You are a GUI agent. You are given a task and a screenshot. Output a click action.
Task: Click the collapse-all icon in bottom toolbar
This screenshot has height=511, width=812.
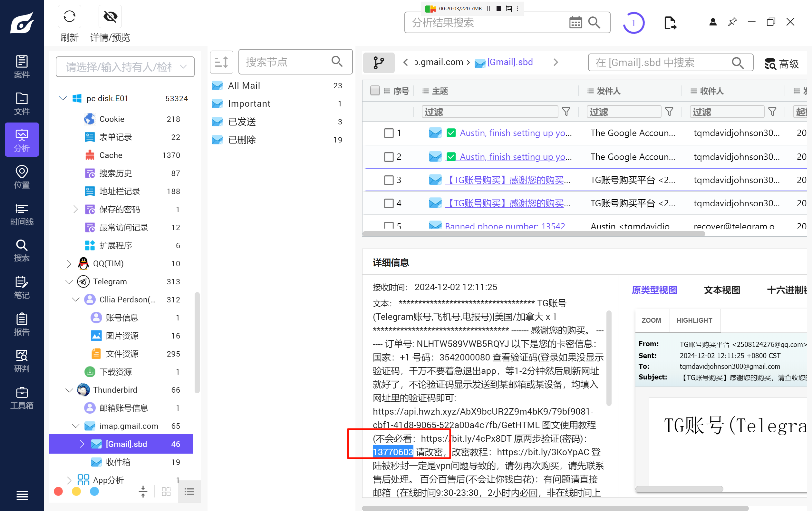pos(143,491)
